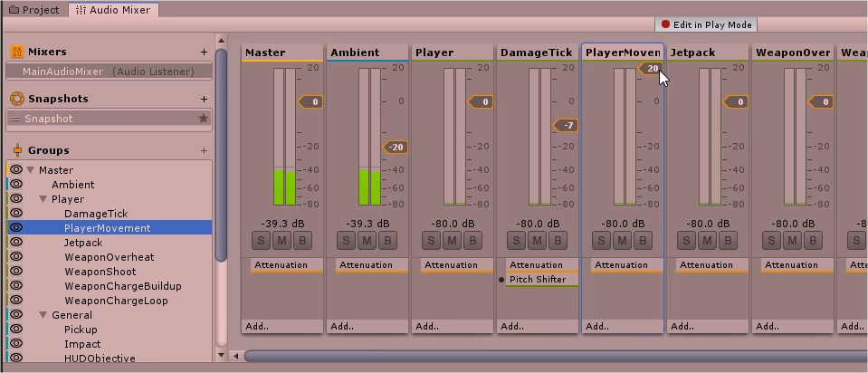Click the horizontal scrollbar left arrow
Image resolution: width=868 pixels, height=373 pixels.
pyautogui.click(x=236, y=356)
